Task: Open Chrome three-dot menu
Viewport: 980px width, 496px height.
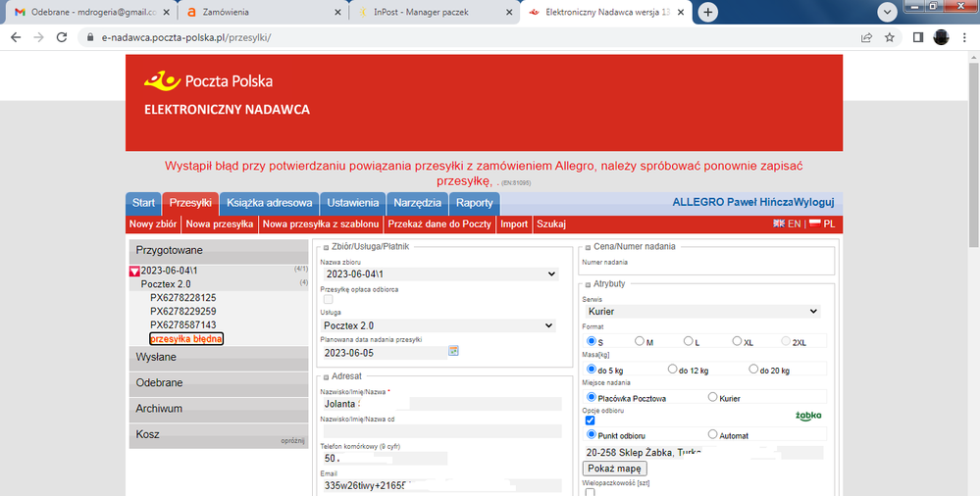Action: tap(965, 37)
